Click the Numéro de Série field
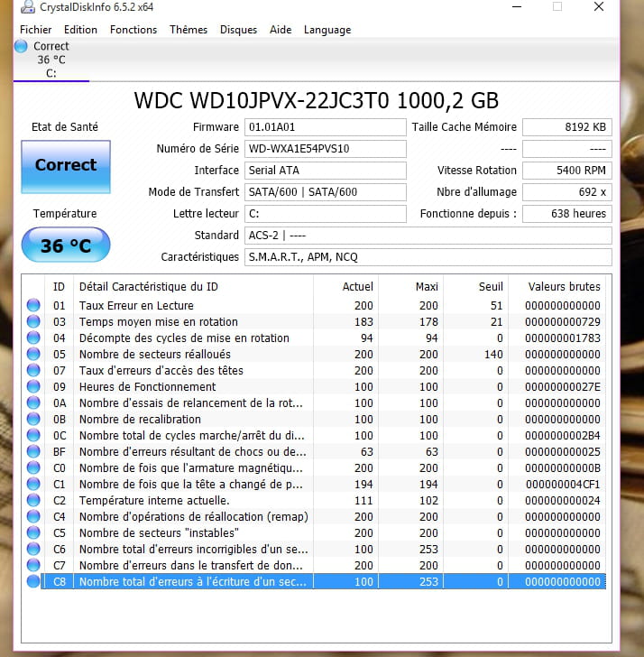Image resolution: width=644 pixels, height=657 pixels. pyautogui.click(x=326, y=149)
